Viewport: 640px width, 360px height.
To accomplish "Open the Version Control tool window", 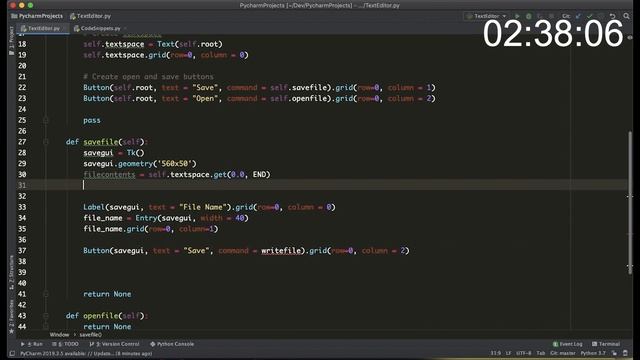I will (114, 344).
